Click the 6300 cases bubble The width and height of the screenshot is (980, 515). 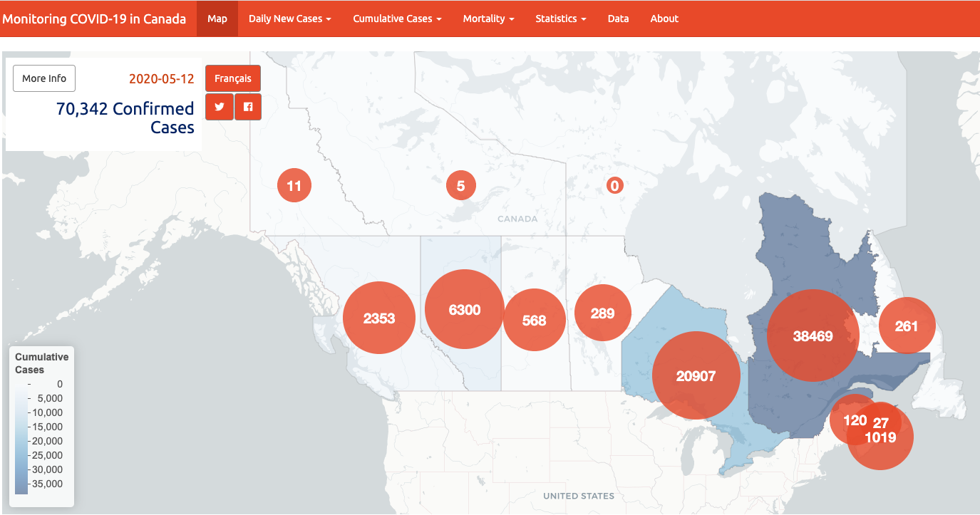(x=465, y=309)
